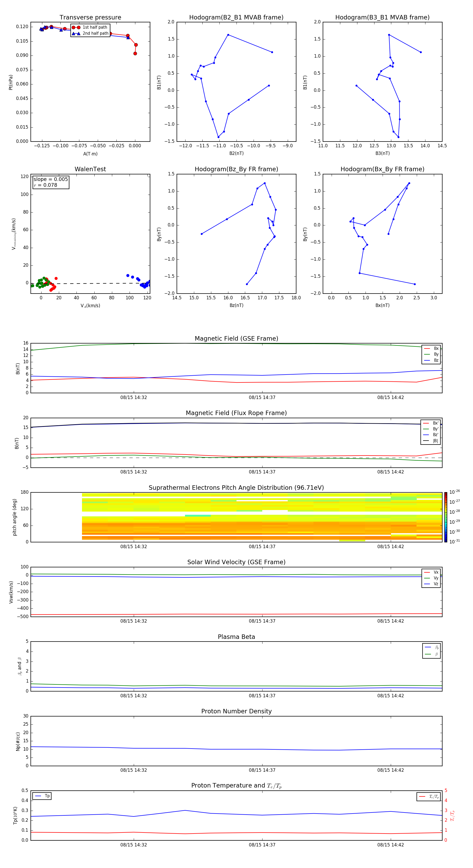Click the "Proton Number Density" title
The width and height of the screenshot is (473, 868).
click(236, 711)
